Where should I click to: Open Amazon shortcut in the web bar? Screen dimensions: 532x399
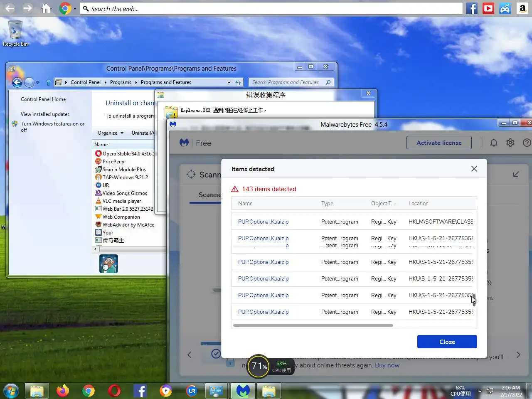tap(522, 8)
